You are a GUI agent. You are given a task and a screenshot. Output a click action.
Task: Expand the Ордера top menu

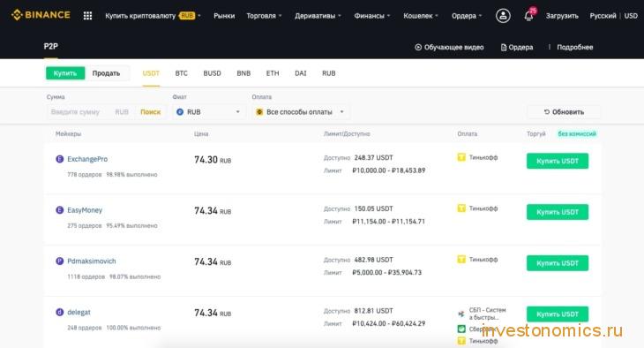467,16
